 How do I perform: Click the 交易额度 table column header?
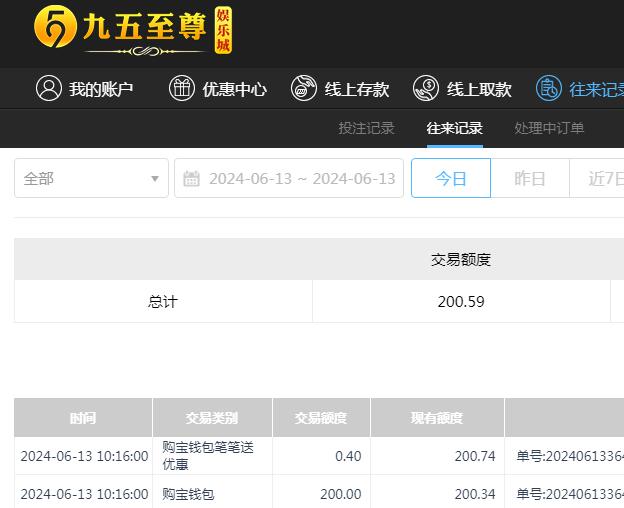point(321,418)
